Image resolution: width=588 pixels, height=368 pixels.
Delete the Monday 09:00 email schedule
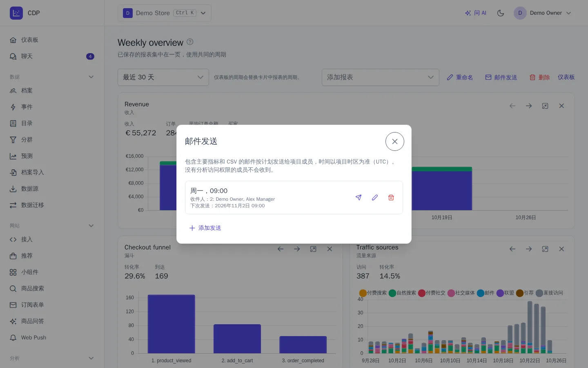pos(391,197)
